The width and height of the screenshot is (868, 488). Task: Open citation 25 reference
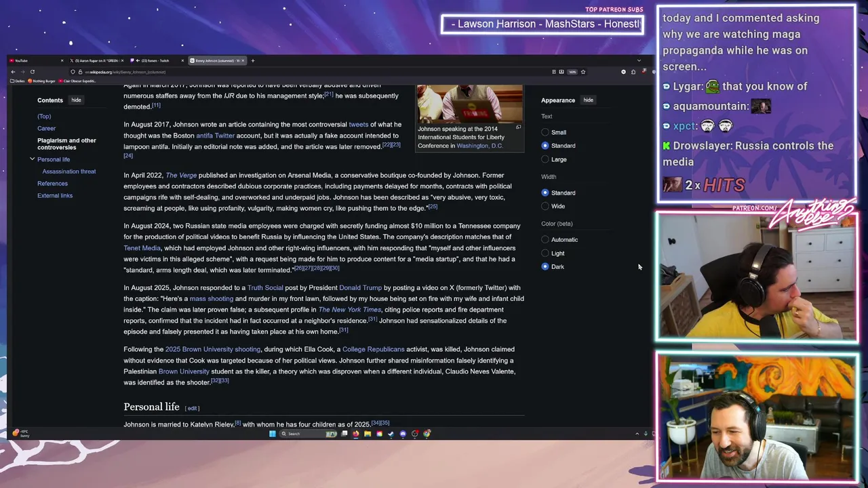433,206
